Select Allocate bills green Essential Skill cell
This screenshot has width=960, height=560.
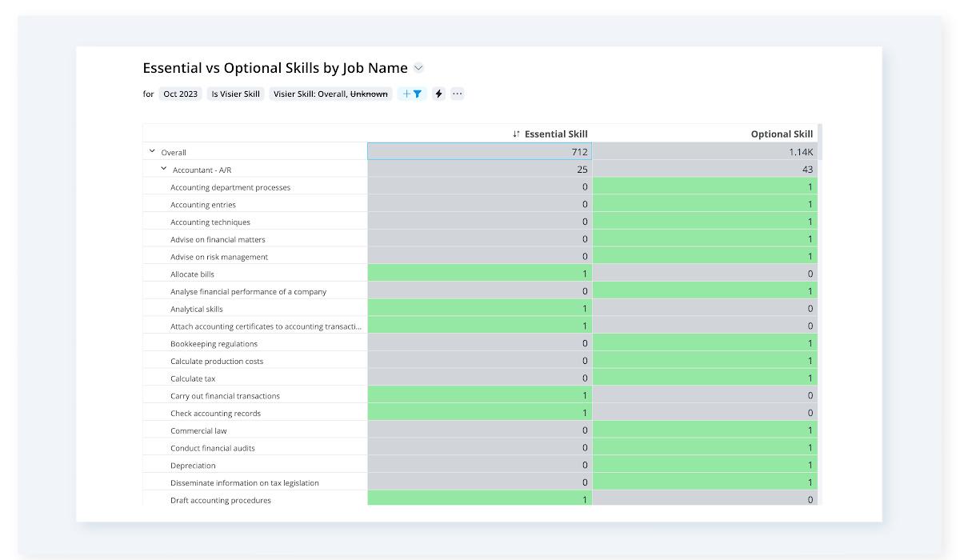point(480,274)
